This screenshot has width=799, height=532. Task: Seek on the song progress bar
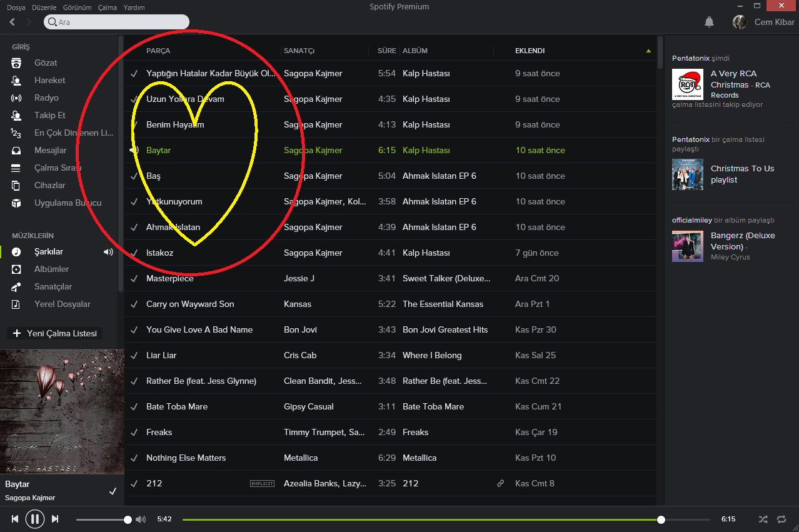(x=446, y=519)
